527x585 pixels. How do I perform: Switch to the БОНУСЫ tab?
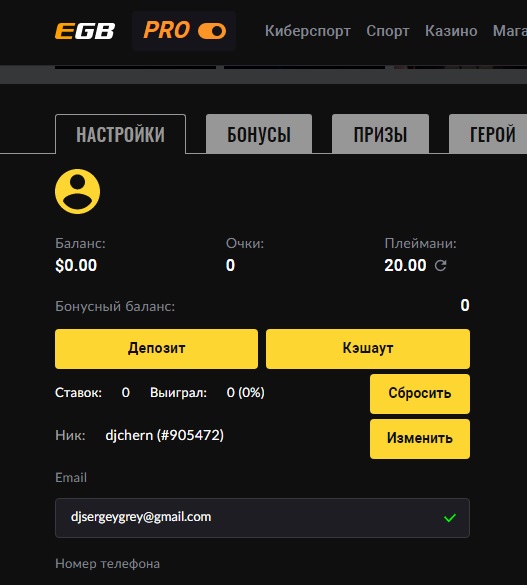tap(259, 134)
